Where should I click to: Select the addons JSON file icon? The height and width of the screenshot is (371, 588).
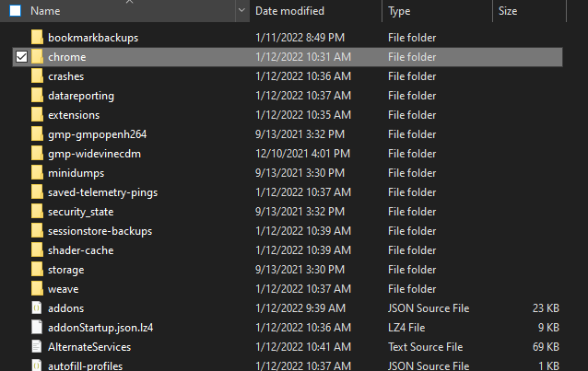[x=37, y=308]
